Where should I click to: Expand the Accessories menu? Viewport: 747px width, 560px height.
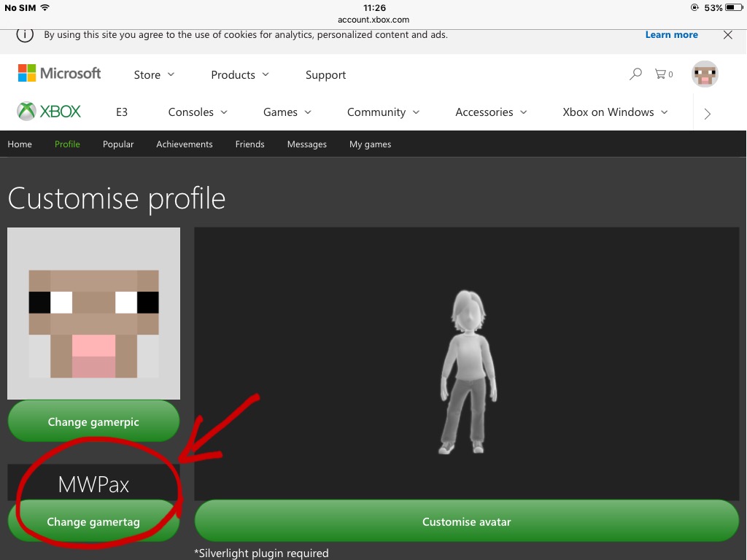click(491, 112)
